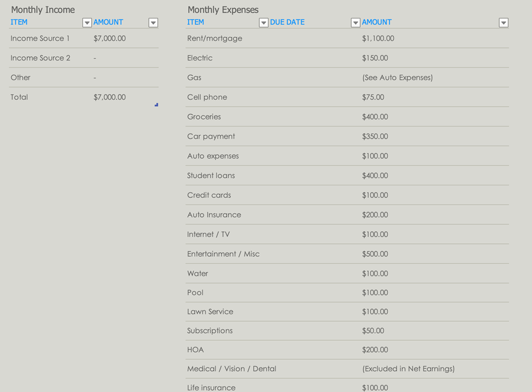Open the Monthly Expenses ITEM filter dropdown
532x392 pixels.
pos(264,23)
